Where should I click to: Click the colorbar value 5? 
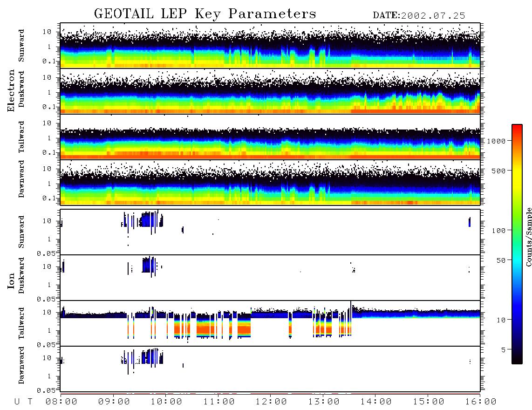pos(504,350)
